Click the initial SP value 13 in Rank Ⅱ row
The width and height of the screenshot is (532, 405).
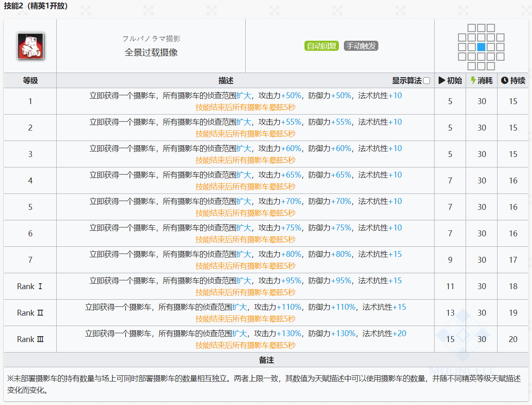click(450, 313)
